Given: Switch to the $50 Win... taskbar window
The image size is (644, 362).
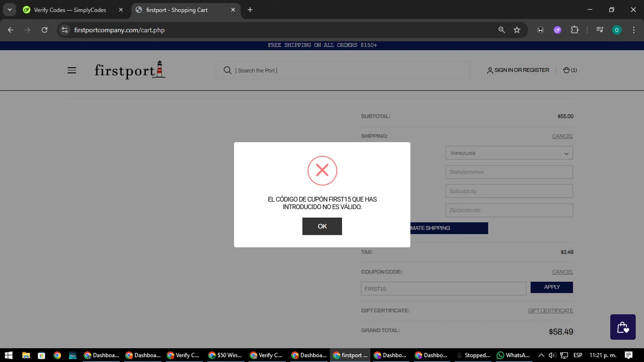Looking at the screenshot, I should click(225, 355).
